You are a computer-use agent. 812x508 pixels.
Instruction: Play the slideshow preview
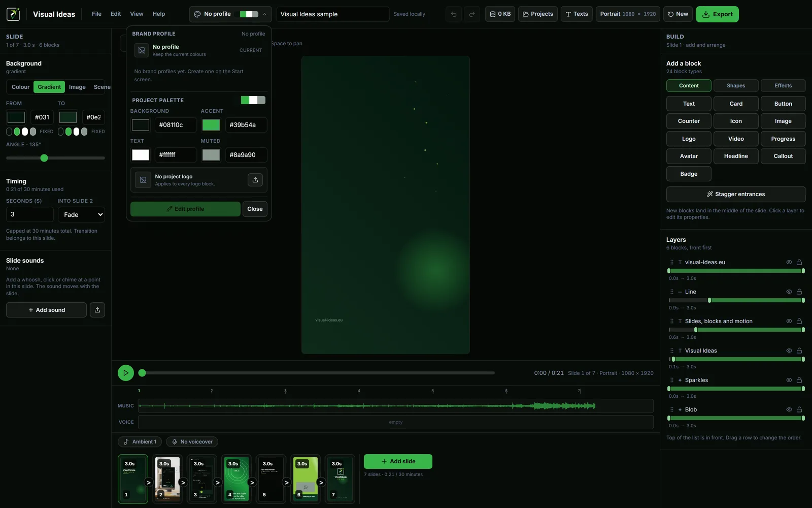pyautogui.click(x=126, y=373)
